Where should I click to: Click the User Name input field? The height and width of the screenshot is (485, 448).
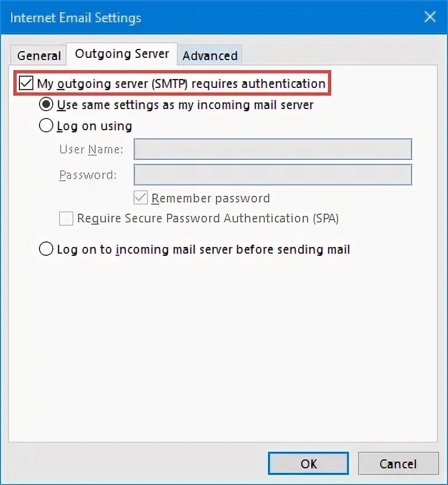tap(272, 150)
